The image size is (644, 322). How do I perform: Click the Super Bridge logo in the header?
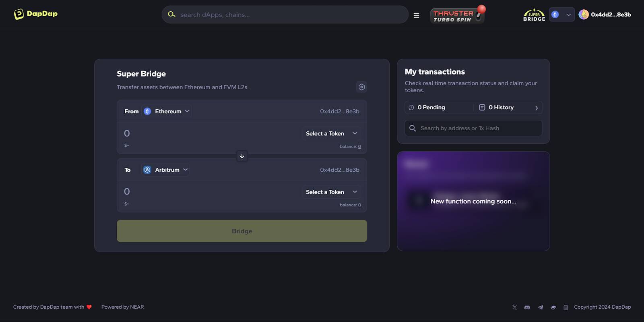tap(534, 15)
